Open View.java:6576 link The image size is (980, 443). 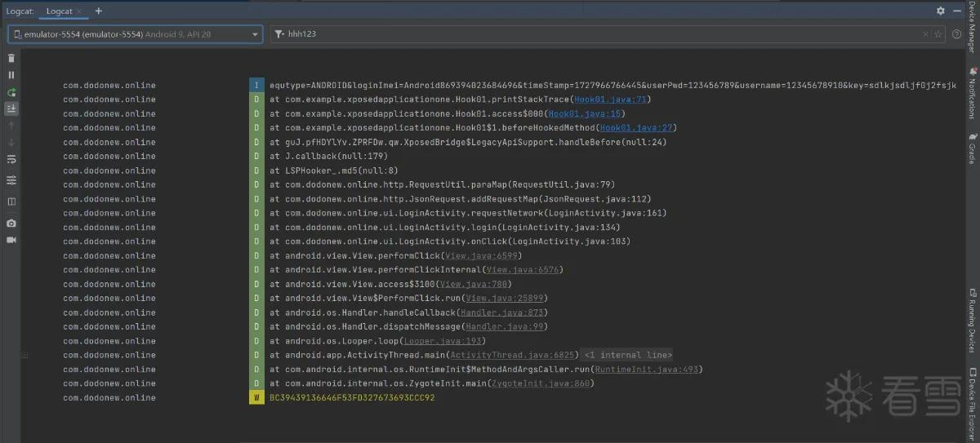point(521,269)
